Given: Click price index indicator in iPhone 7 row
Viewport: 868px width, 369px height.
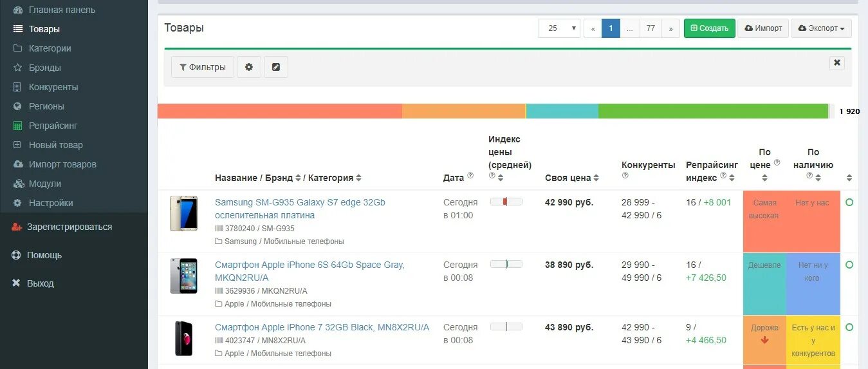Looking at the screenshot, I should [x=506, y=326].
